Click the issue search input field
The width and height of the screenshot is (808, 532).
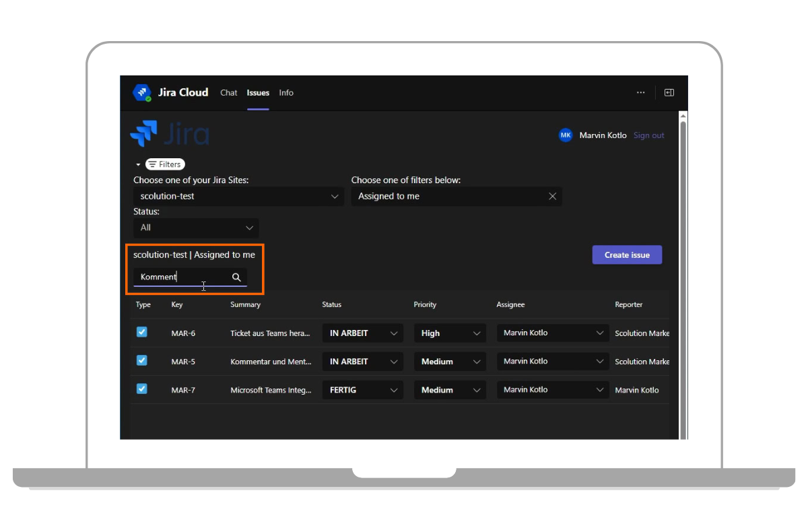click(182, 277)
